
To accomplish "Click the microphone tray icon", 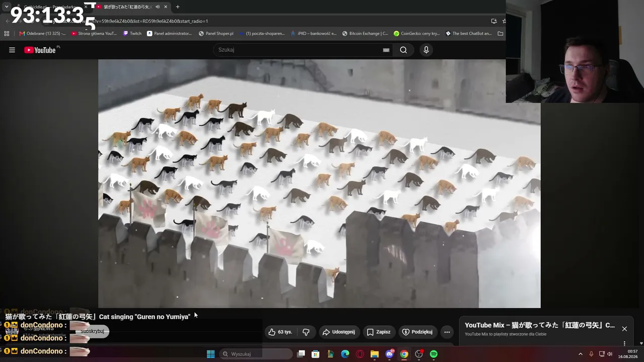I will [591, 354].
